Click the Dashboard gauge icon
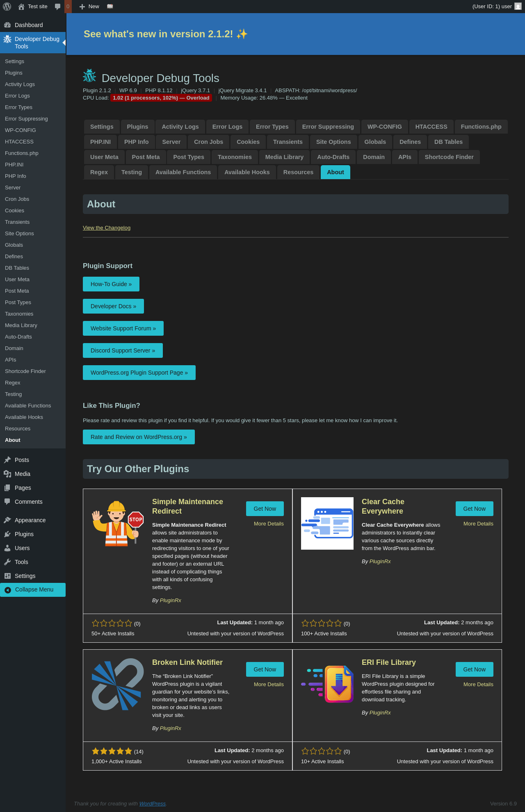This screenshot has height=812, width=525. point(7,25)
